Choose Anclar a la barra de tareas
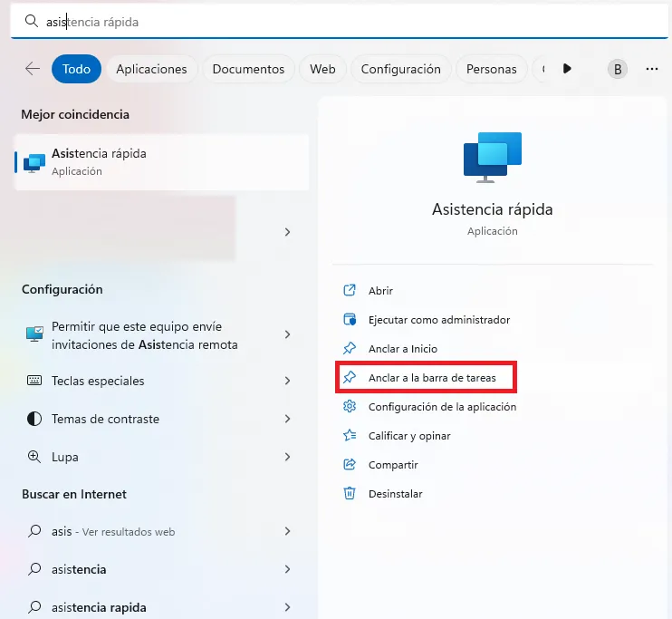This screenshot has width=672, height=619. click(431, 377)
